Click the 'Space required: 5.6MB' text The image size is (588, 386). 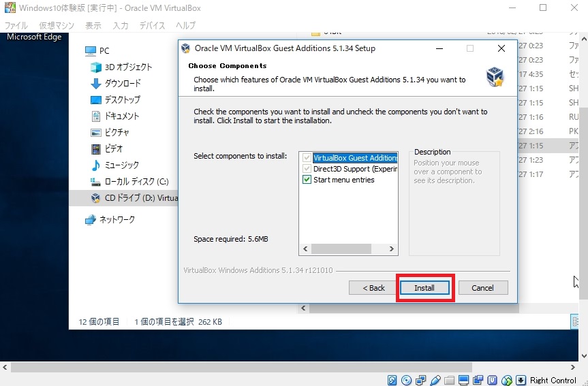pyautogui.click(x=231, y=239)
